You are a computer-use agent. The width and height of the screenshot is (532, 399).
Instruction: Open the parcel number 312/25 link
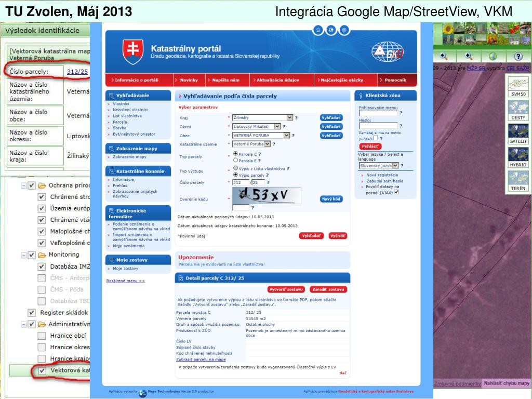click(x=77, y=72)
